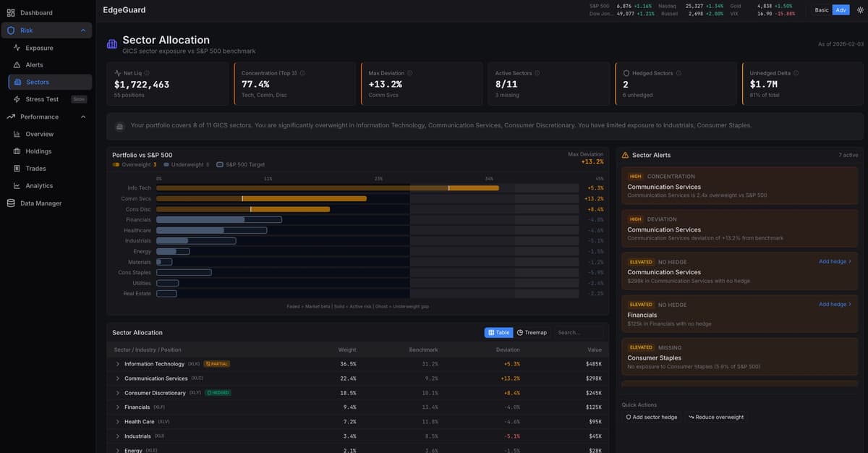Switch to Adv view mode
The image size is (868, 453).
(x=841, y=10)
